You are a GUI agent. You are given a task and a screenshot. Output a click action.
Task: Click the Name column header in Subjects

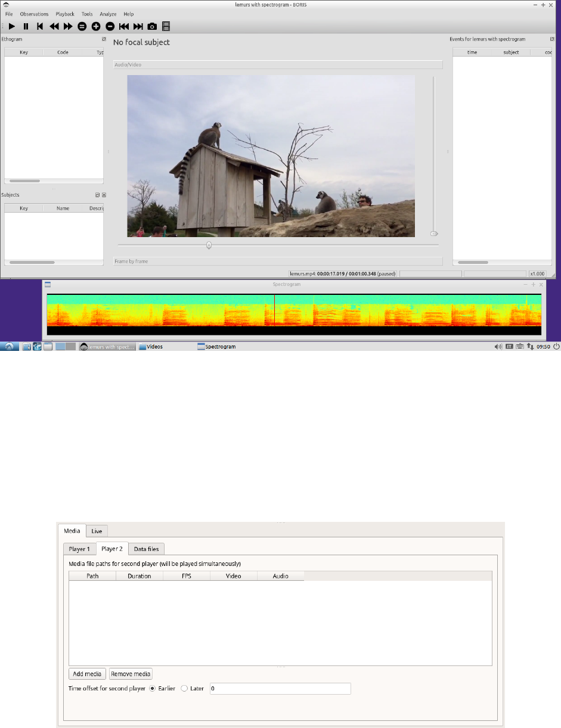(63, 209)
